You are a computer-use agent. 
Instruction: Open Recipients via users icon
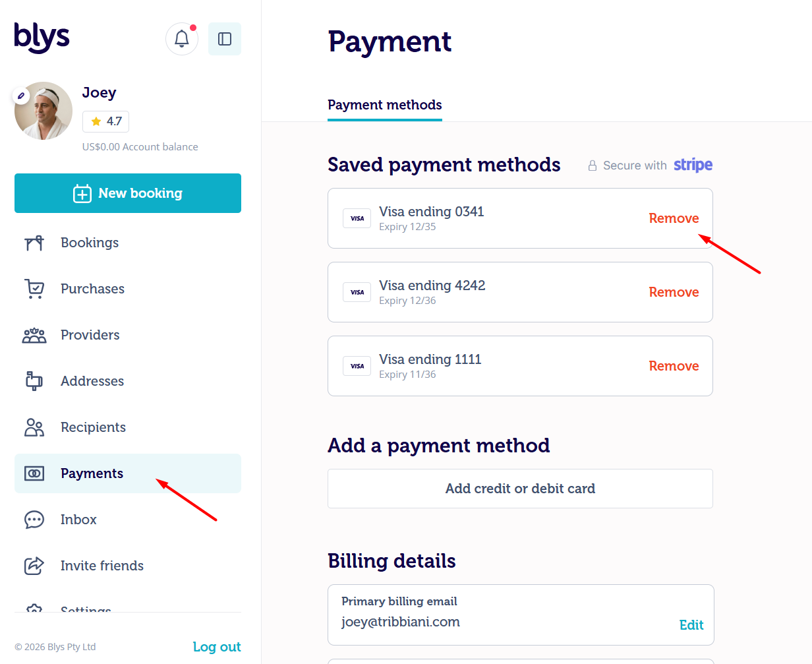34,427
